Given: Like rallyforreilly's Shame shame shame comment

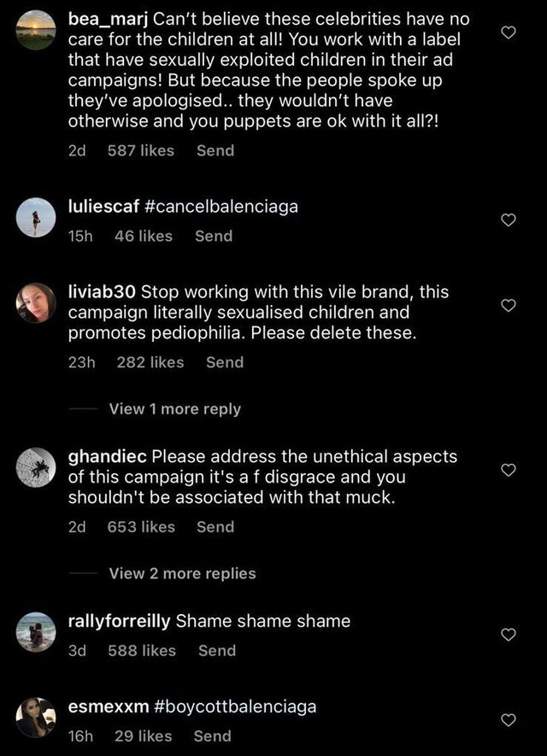Looking at the screenshot, I should [x=508, y=634].
